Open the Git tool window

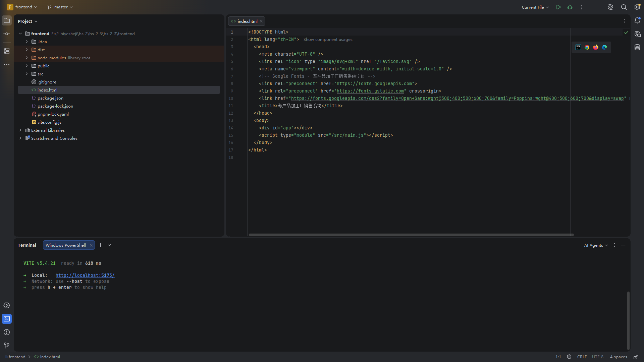(7, 346)
